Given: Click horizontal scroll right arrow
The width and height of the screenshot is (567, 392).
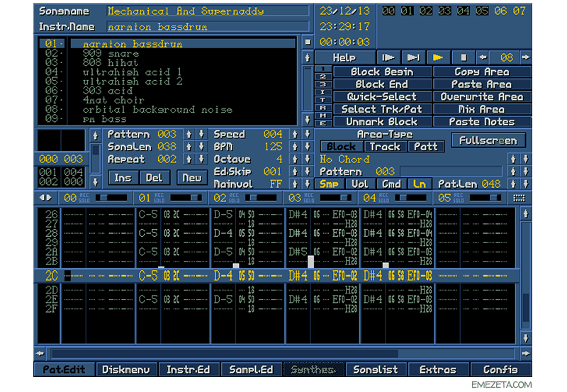Looking at the screenshot, I should tap(526, 353).
